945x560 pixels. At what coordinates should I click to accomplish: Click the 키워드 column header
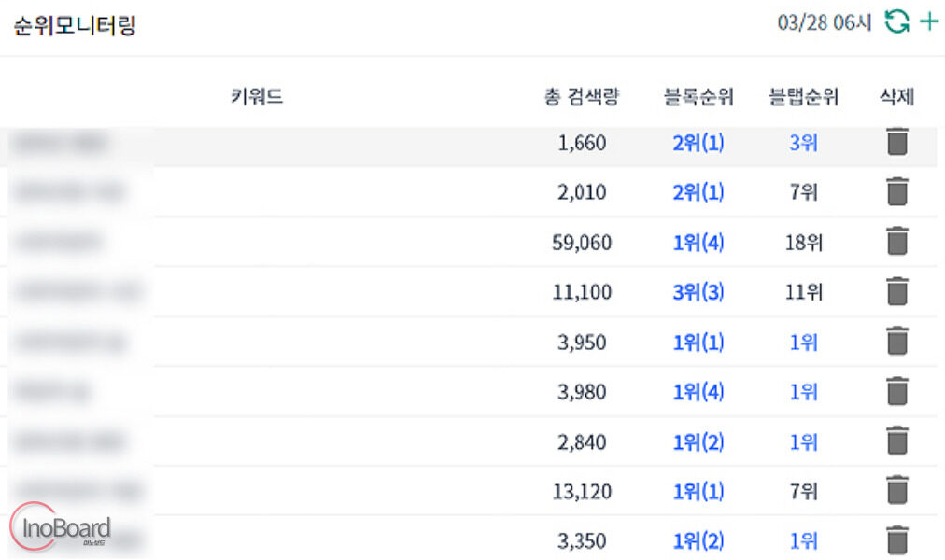pos(257,96)
